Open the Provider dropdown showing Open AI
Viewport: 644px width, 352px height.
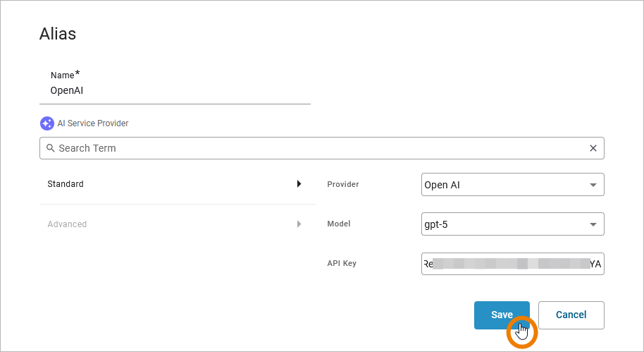click(504, 186)
